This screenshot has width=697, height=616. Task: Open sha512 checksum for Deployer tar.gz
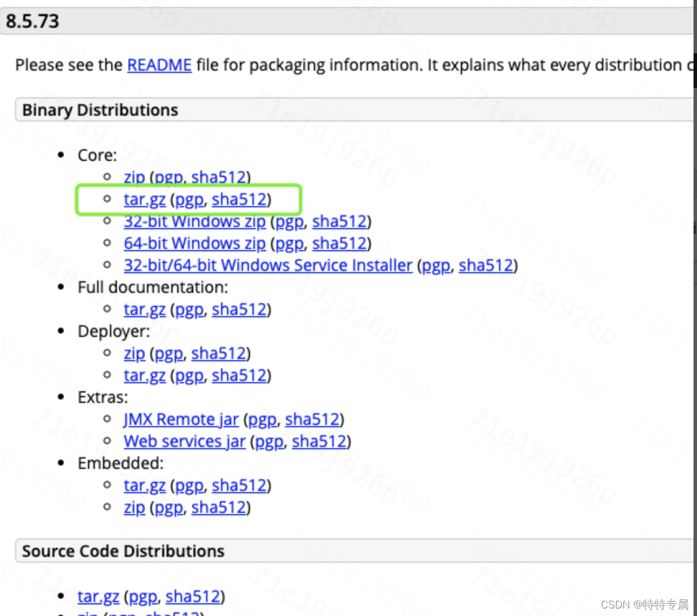pyautogui.click(x=240, y=375)
